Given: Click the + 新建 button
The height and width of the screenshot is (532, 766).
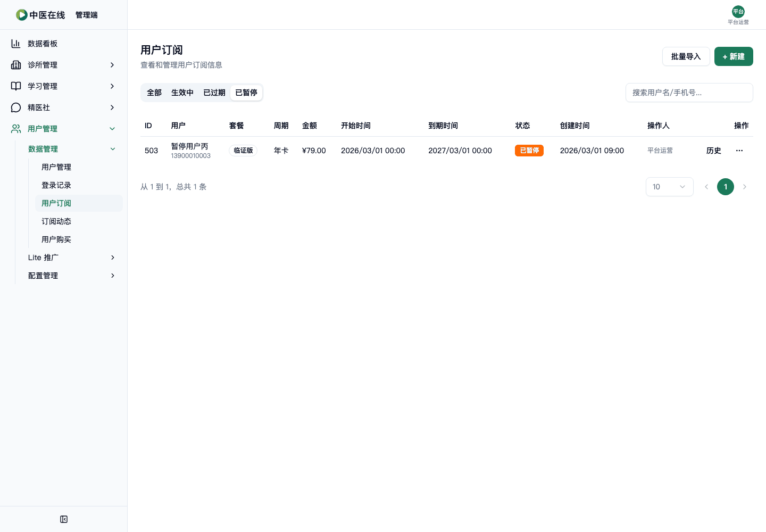Looking at the screenshot, I should coord(734,56).
